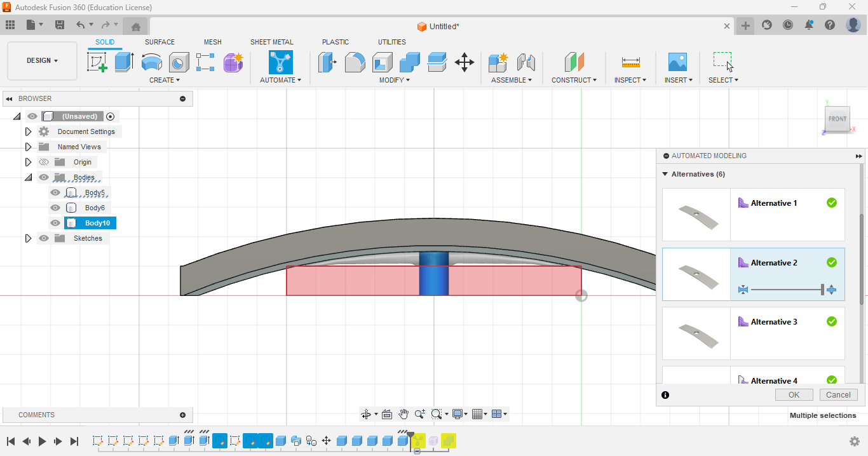Open the SHEET METAL tab
The width and height of the screenshot is (868, 456).
(x=271, y=42)
